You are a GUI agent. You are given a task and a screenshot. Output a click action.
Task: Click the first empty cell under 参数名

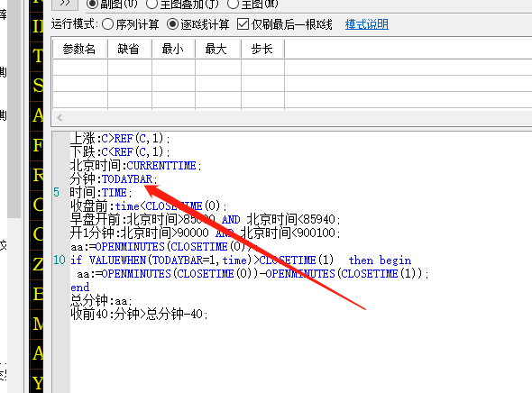(80, 67)
